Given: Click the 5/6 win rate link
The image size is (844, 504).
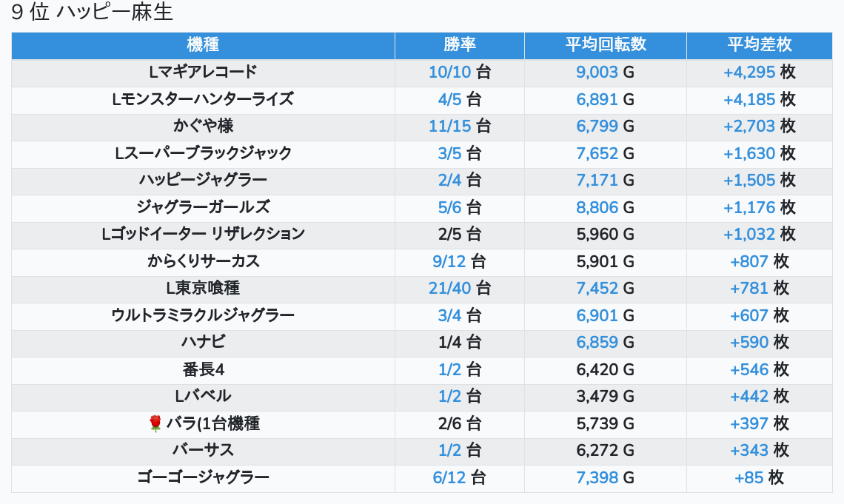Looking at the screenshot, I should tap(449, 207).
